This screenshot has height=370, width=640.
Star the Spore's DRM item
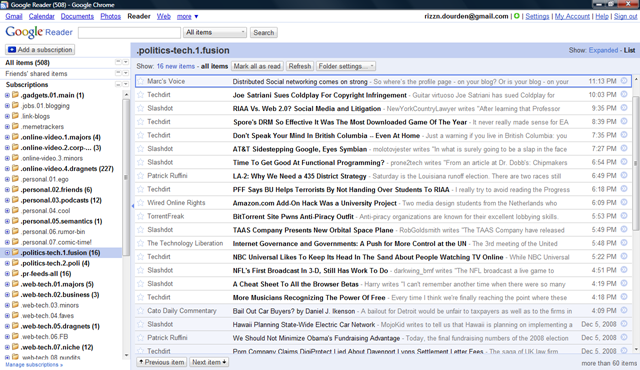point(141,122)
